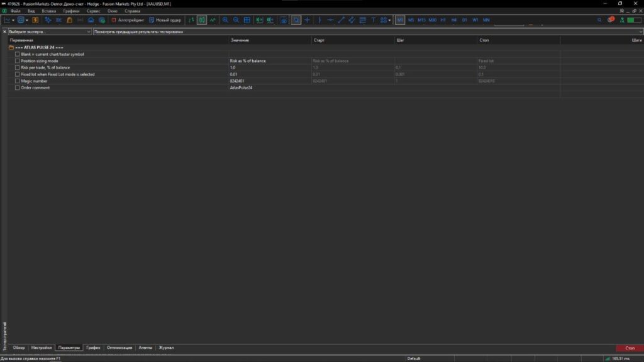Click the strategy tester globe icon

[x=102, y=19]
